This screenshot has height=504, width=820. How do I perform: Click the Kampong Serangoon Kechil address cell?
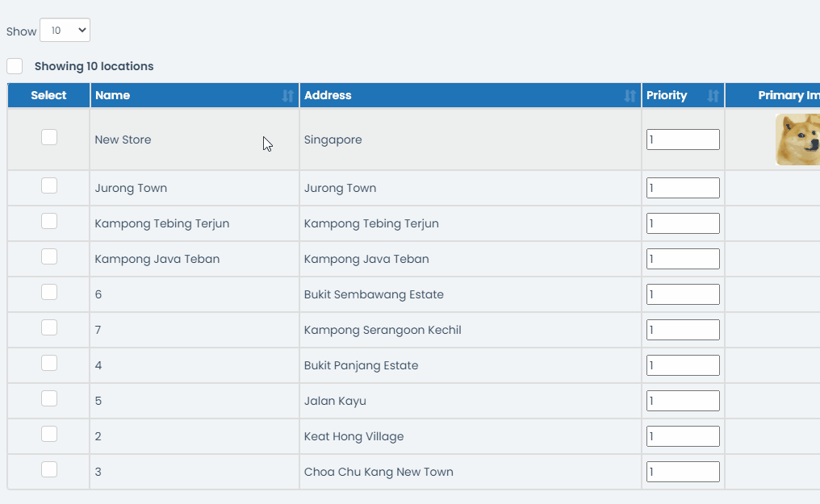click(383, 330)
